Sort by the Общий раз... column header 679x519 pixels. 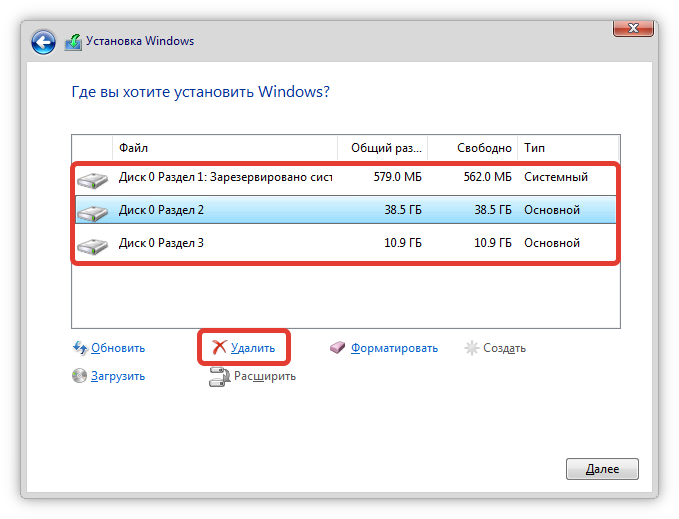[x=383, y=148]
